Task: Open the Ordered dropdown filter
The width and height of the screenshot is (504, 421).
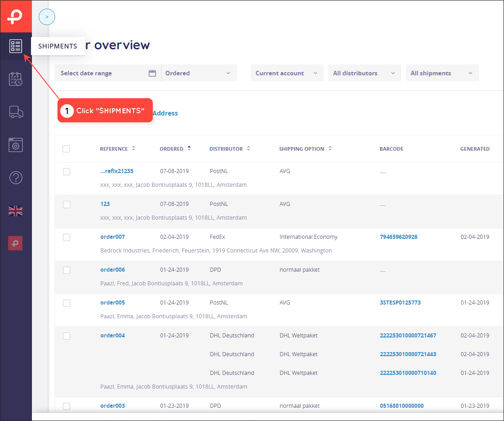Action: [199, 73]
